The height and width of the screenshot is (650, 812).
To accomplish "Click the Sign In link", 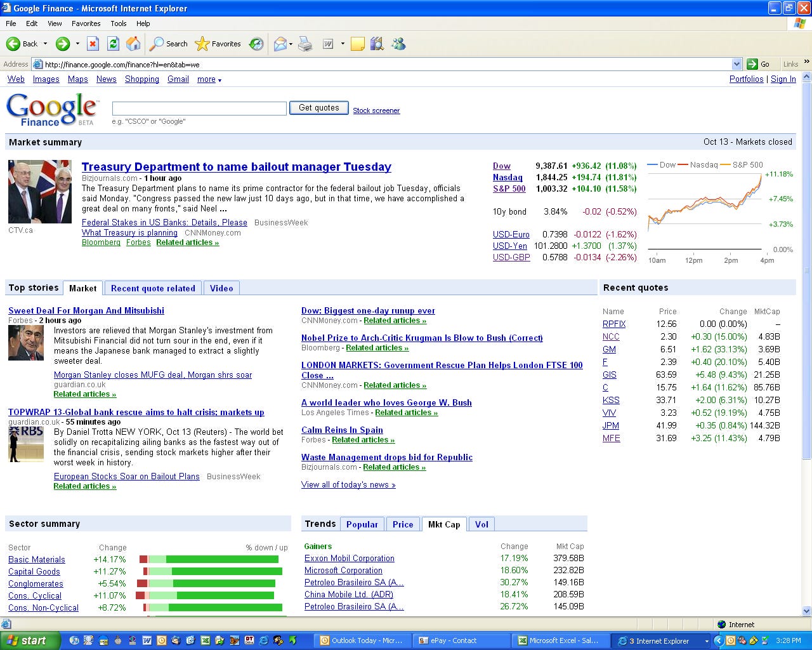I will [783, 79].
